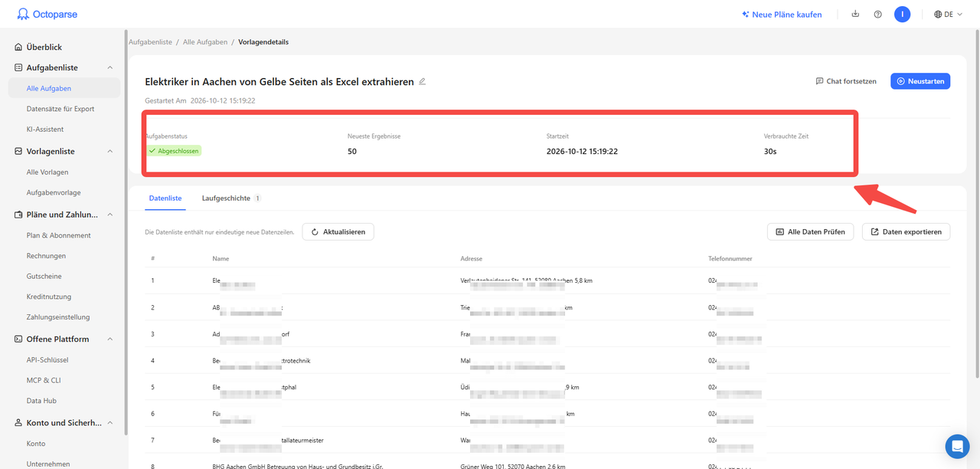Collapse the Konto und Sicherh... section
The height and width of the screenshot is (469, 980).
109,422
